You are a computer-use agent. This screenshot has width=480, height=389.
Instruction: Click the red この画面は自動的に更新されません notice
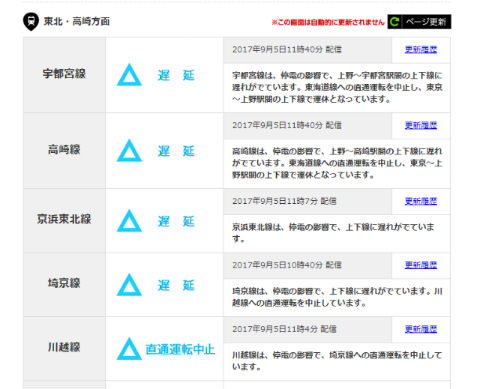pos(328,22)
